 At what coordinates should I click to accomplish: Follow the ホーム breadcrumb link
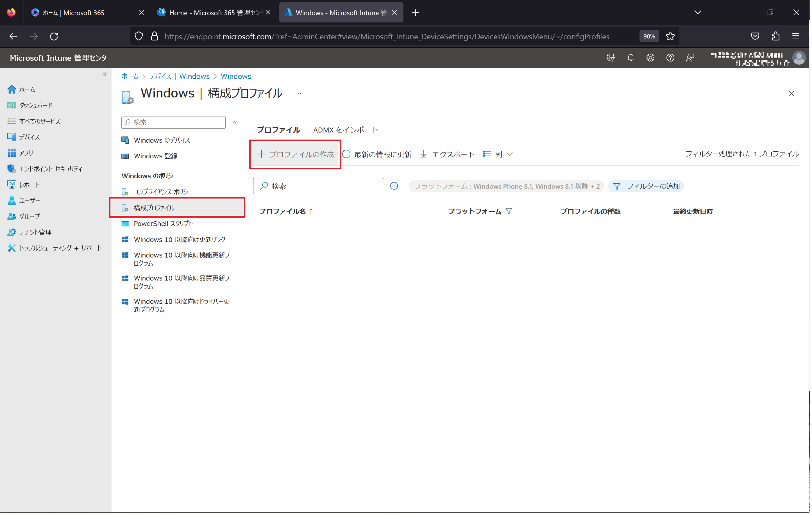click(130, 76)
